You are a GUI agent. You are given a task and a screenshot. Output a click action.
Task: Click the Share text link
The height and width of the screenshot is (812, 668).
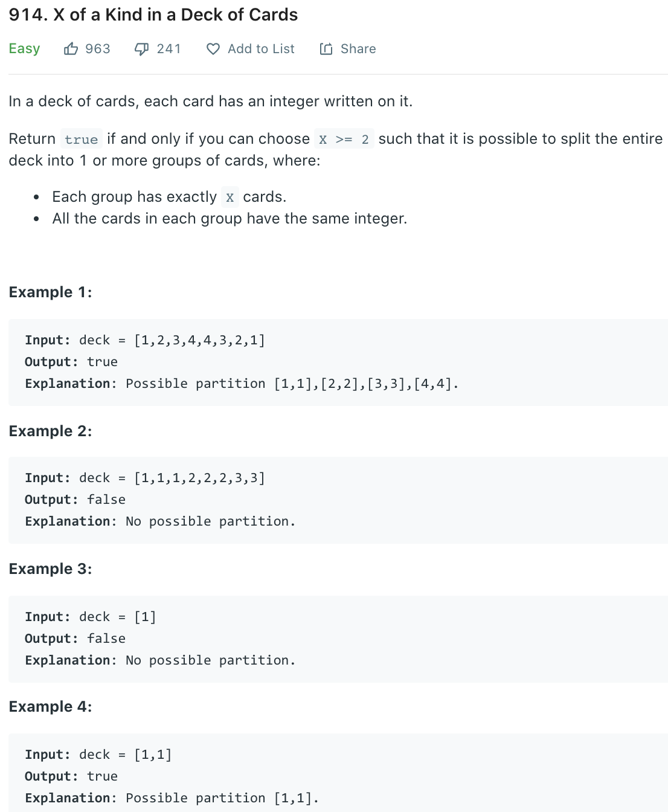coord(358,49)
